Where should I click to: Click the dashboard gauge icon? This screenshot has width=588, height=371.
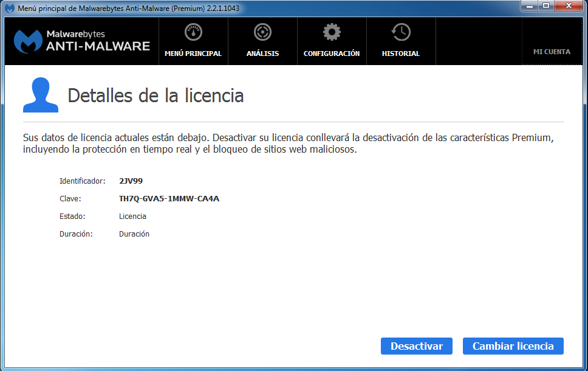coord(193,32)
